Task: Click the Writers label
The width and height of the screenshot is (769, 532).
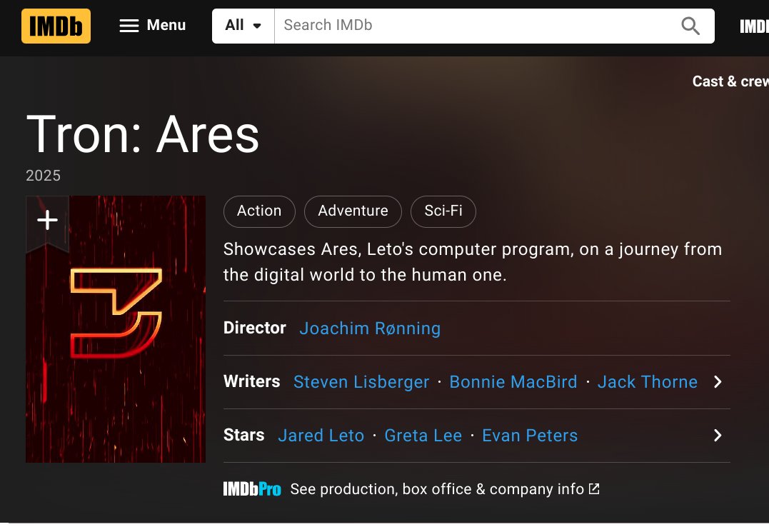Action: (x=251, y=381)
